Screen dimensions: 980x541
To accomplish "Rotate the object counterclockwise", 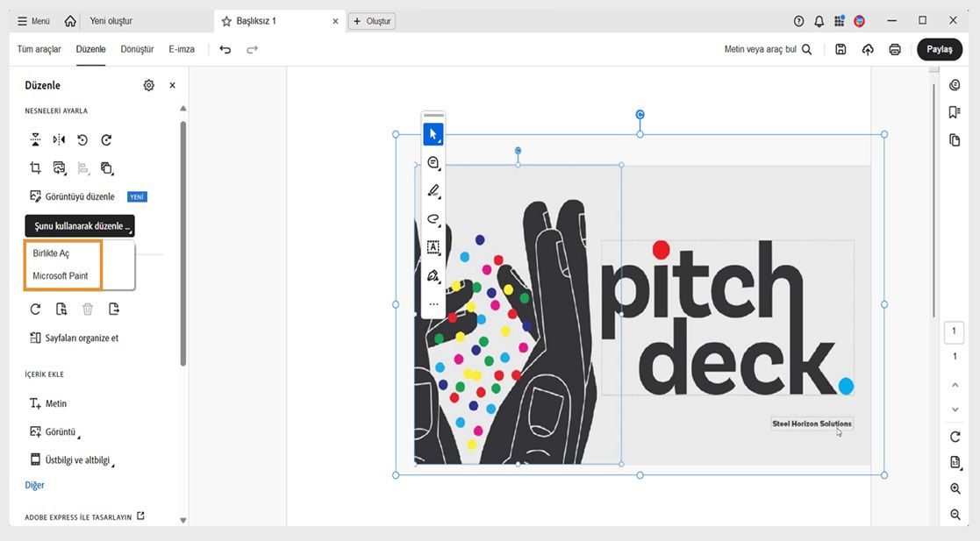I will 82,140.
